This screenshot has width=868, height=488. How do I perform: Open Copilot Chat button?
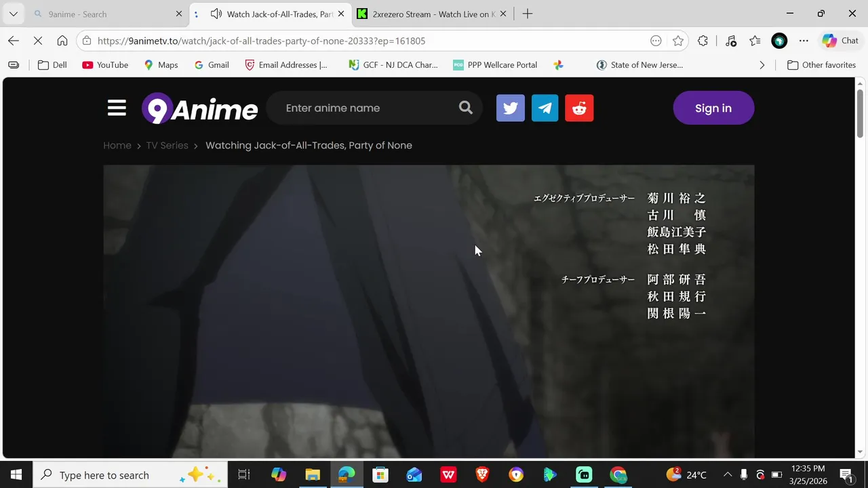841,41
